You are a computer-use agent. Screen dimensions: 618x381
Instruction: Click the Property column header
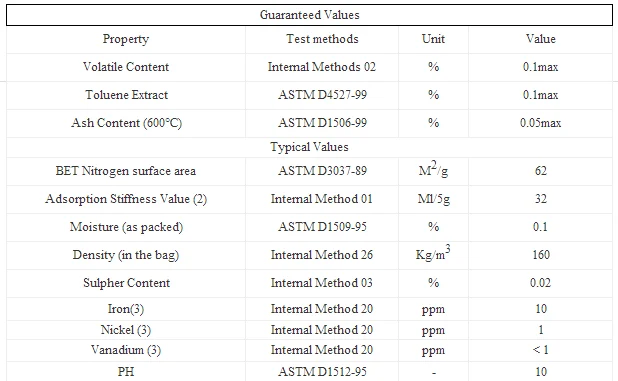tap(126, 39)
